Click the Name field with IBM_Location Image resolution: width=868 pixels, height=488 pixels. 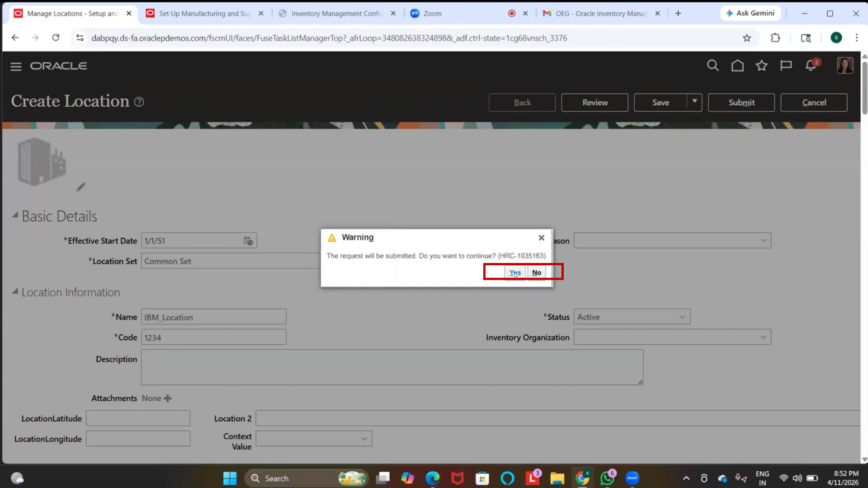214,317
